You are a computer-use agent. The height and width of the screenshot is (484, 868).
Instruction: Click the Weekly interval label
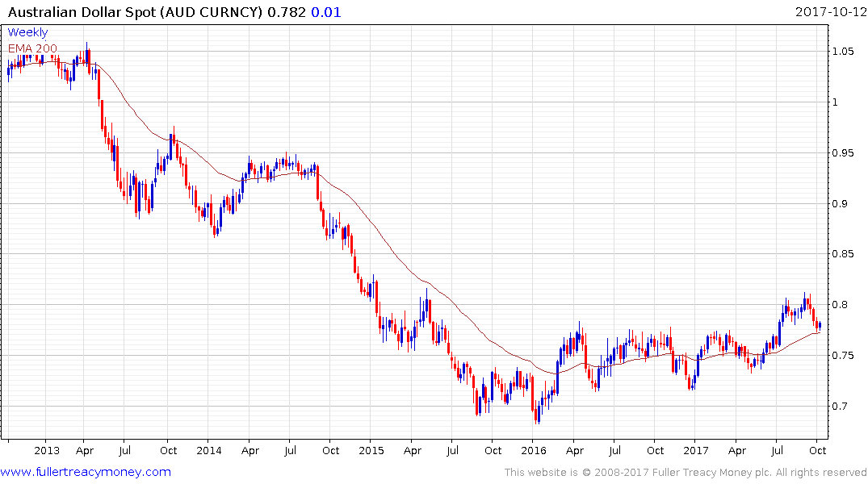pos(27,32)
